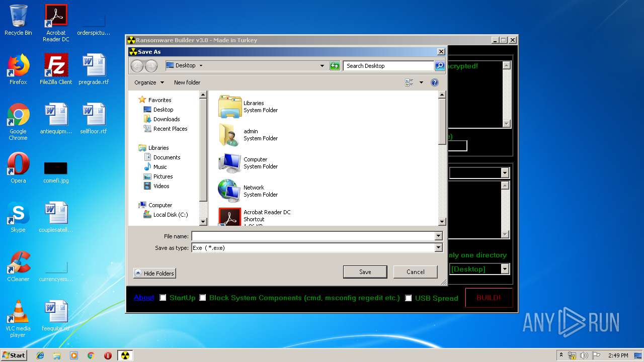The image size is (644, 362).
Task: Enable USB Spread checkbox
Action: pyautogui.click(x=409, y=298)
